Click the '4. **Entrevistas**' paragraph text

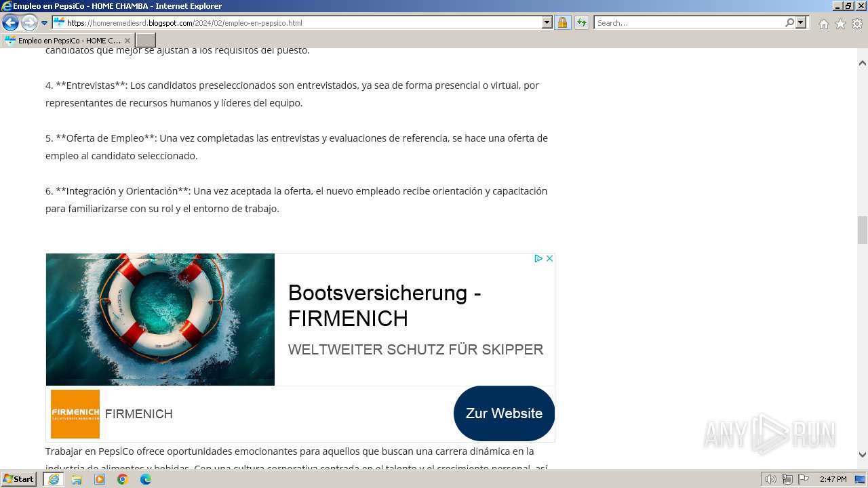click(x=292, y=94)
